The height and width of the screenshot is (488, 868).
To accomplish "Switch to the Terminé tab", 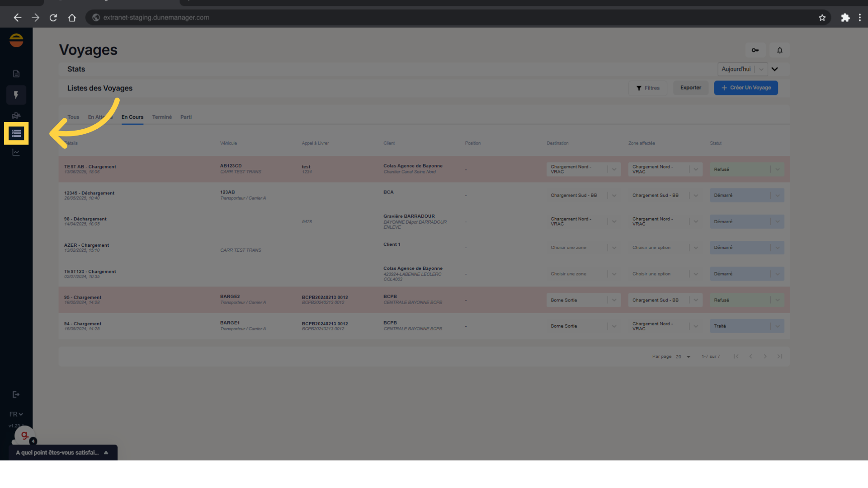I will pos(162,117).
